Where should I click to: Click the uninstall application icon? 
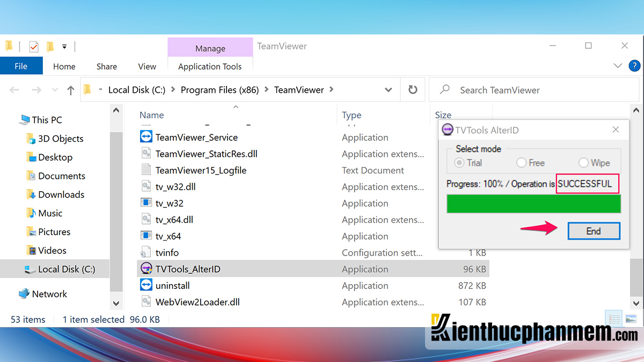[146, 285]
